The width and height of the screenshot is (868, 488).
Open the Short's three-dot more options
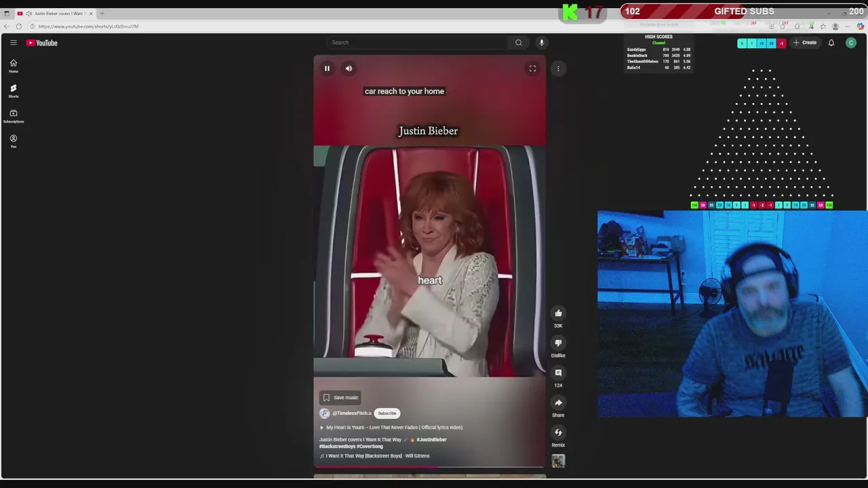558,68
